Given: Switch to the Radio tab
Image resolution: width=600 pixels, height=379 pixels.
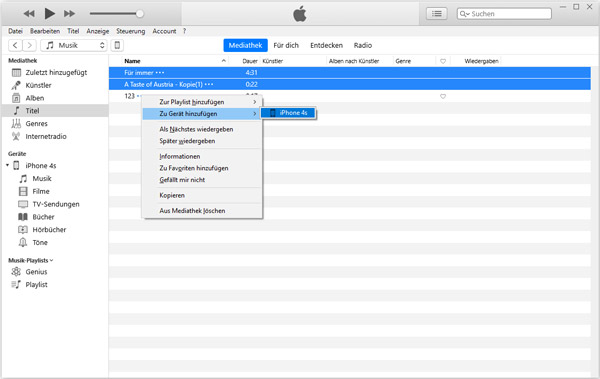Looking at the screenshot, I should coord(363,45).
